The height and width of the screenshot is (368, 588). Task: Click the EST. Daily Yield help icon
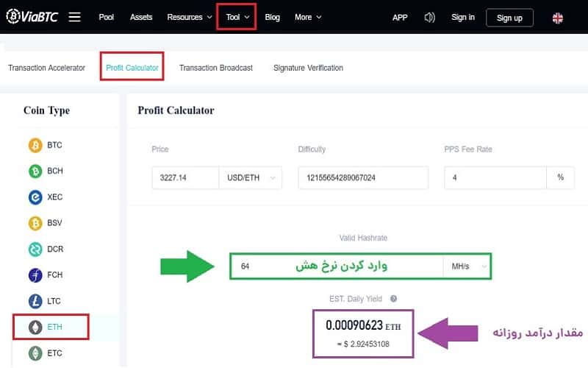393,299
